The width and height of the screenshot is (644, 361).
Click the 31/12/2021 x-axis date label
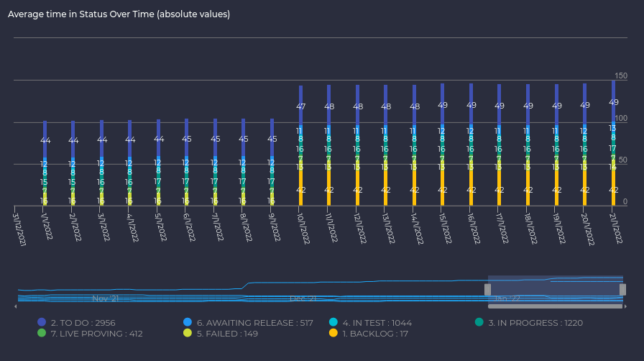tap(19, 230)
